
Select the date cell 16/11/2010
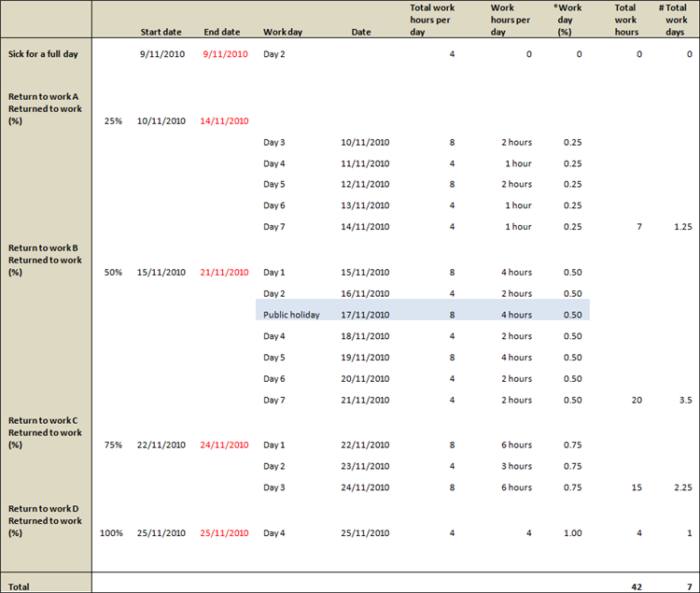(365, 294)
